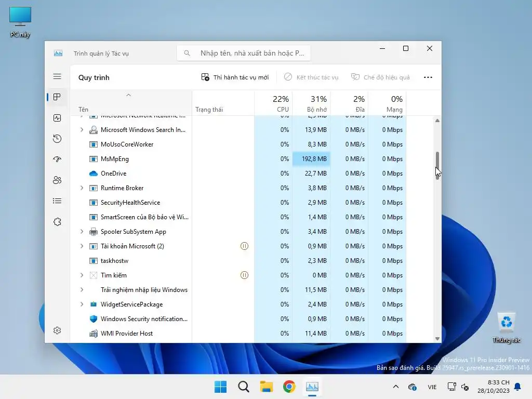Open the VIE input language indicator
Screen dimensions: 532x399
[432, 387]
